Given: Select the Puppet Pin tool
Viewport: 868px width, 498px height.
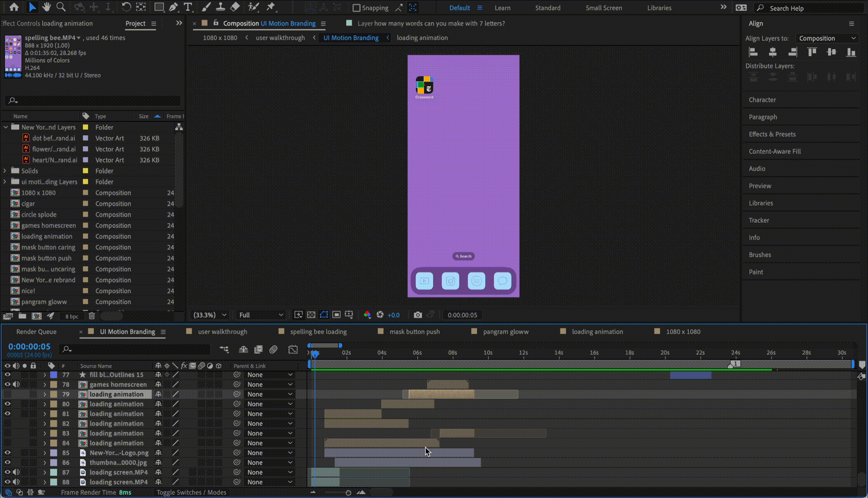Looking at the screenshot, I should coord(271,7).
